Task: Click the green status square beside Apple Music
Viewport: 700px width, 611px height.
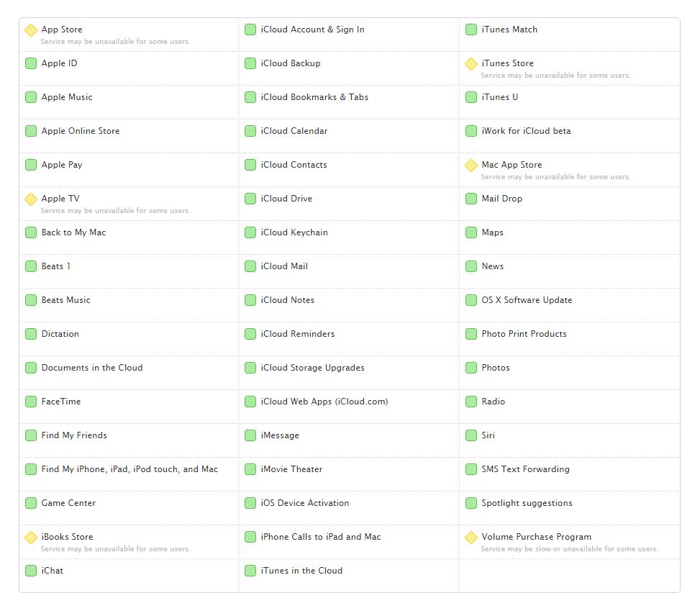Action: (x=31, y=97)
